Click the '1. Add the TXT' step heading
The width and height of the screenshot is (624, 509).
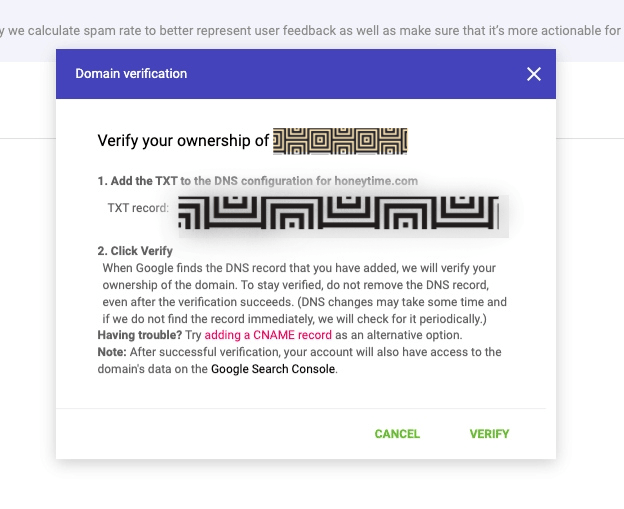coord(137,181)
